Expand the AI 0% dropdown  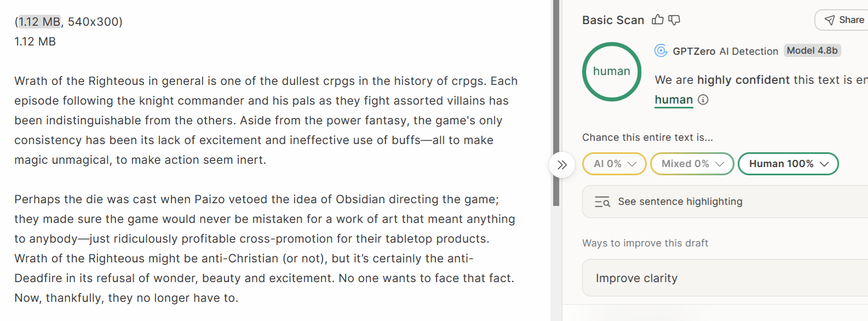(614, 164)
